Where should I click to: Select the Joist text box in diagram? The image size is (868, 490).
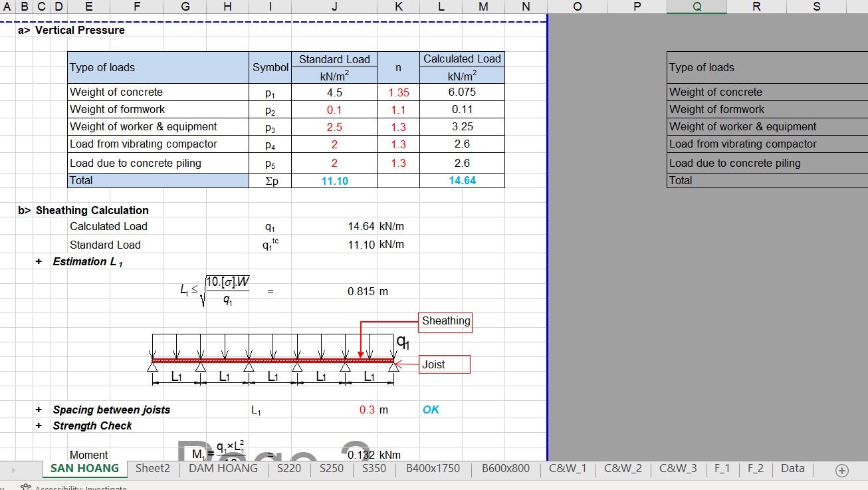pyautogui.click(x=445, y=364)
